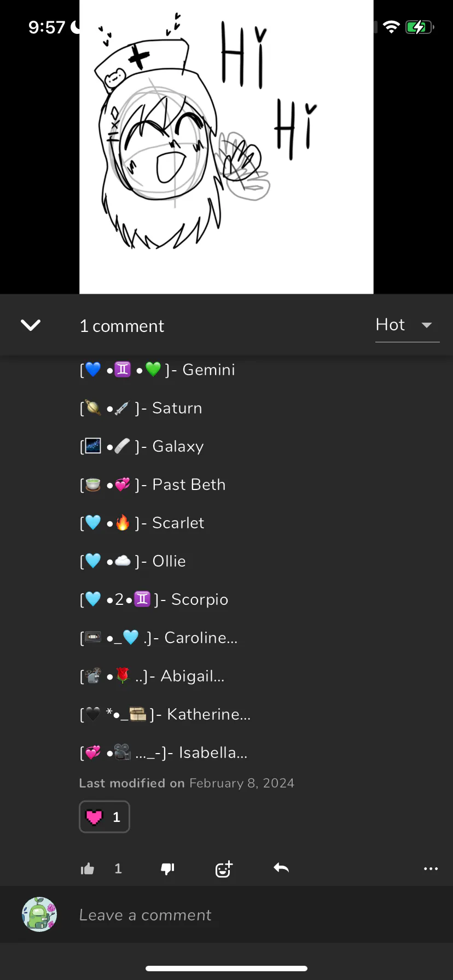Tap the Last modified February 8, 2024 text
453x980 pixels.
point(187,783)
